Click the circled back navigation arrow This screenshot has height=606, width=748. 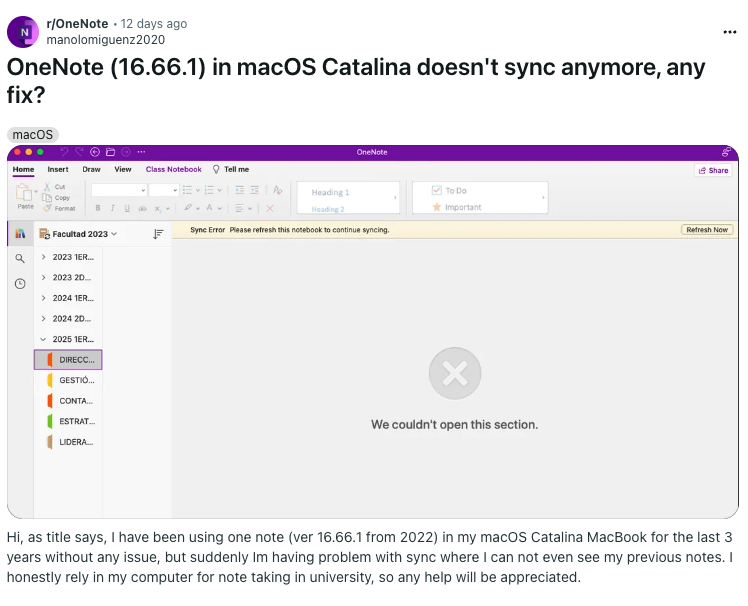95,152
